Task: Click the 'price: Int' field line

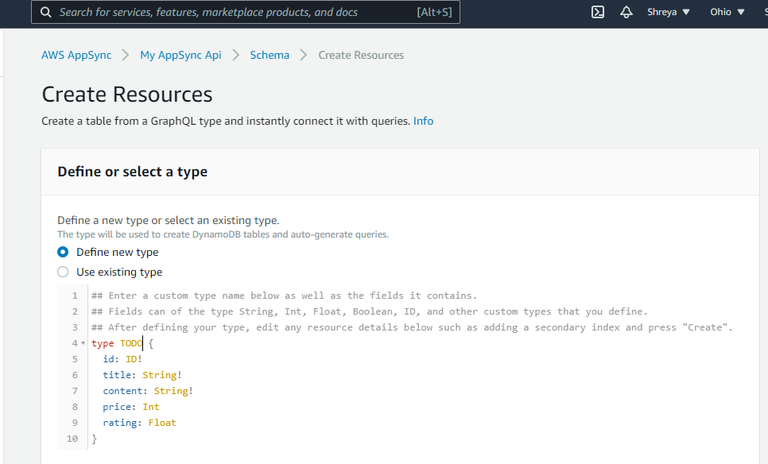Action: click(x=131, y=407)
